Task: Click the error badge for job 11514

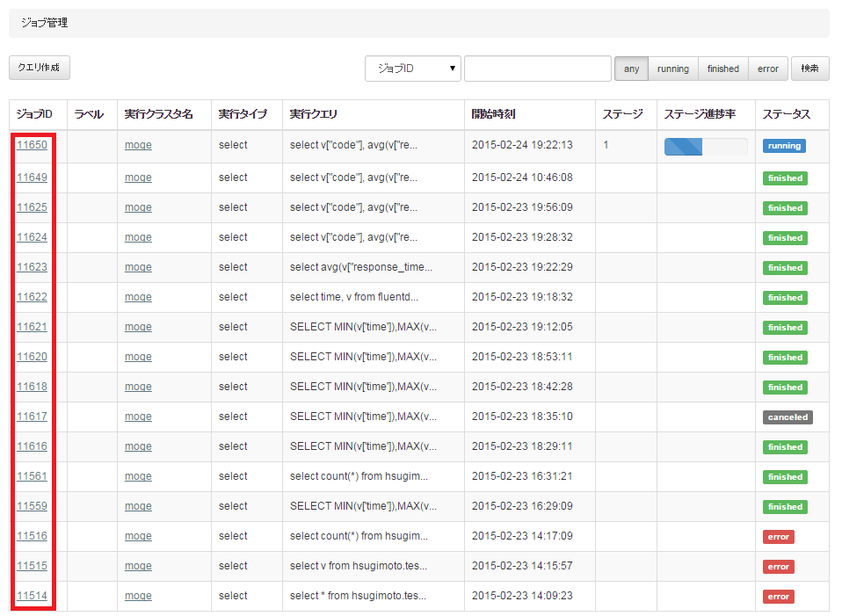Action: (778, 597)
